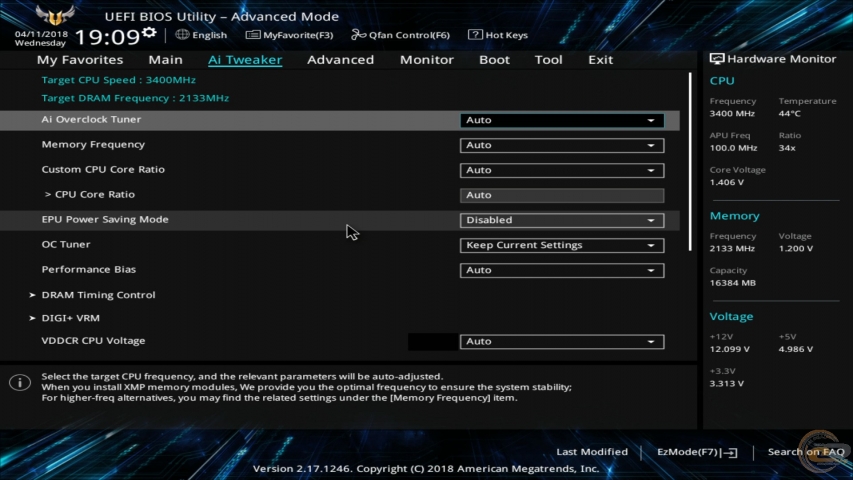Screen dimensions: 853x480
Task: Click memory Voltage value 1.200 V
Action: pos(796,249)
